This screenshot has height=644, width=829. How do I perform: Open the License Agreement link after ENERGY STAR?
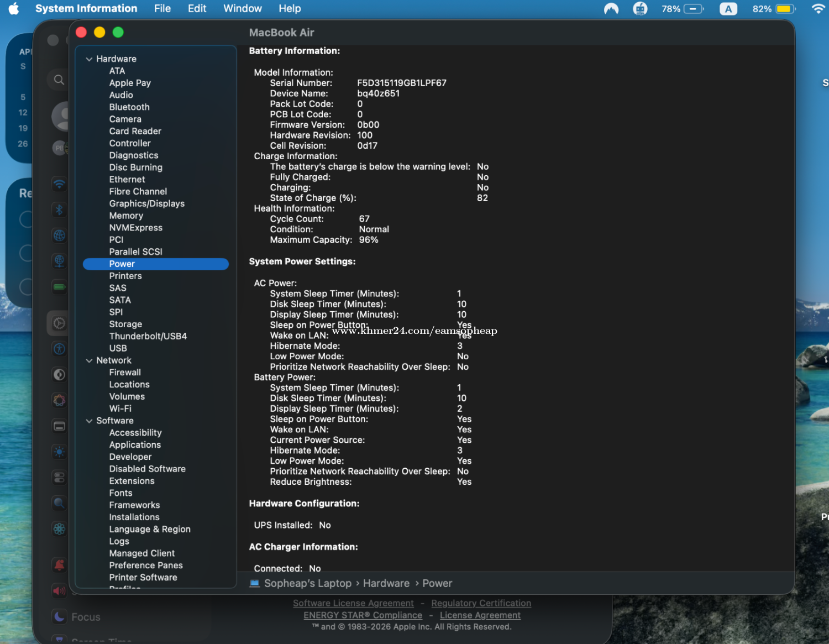coord(480,615)
